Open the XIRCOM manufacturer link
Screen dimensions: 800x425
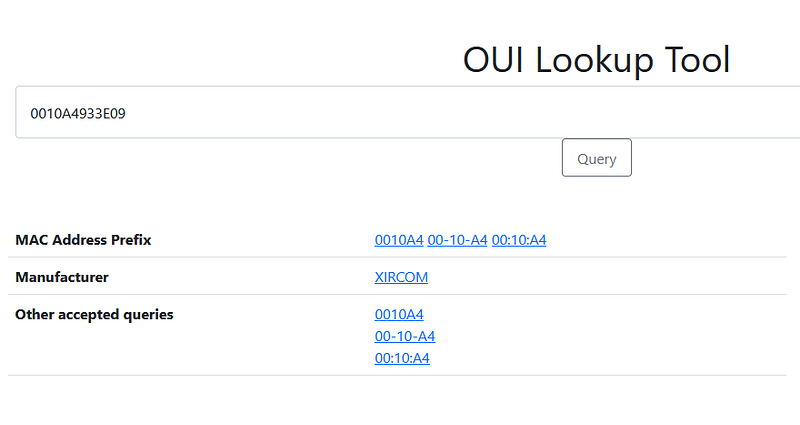click(401, 277)
